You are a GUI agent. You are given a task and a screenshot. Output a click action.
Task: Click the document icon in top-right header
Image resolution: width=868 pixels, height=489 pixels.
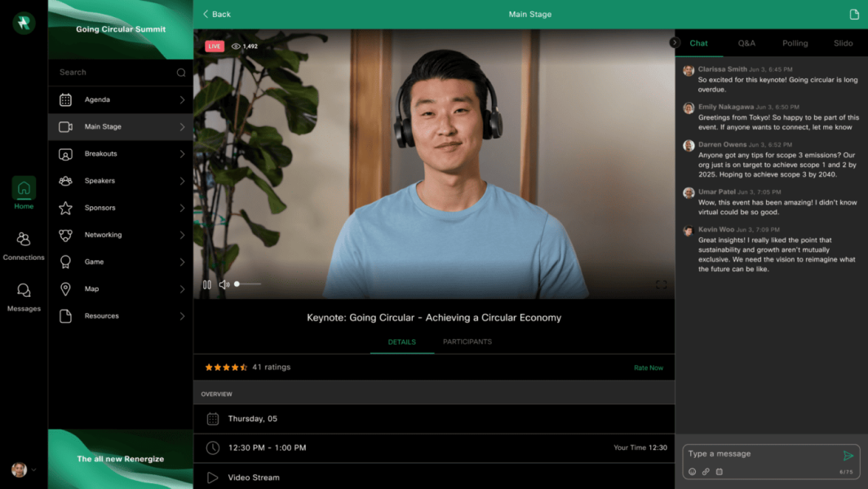point(854,14)
